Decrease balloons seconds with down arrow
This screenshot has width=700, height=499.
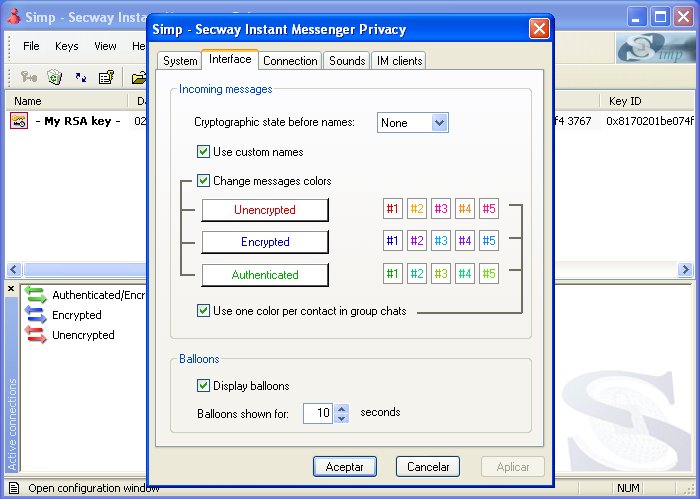coord(342,418)
